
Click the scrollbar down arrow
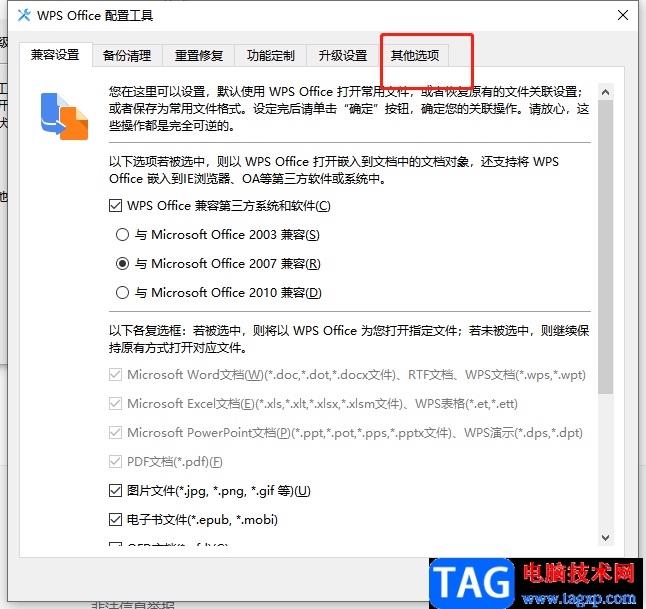[605, 538]
